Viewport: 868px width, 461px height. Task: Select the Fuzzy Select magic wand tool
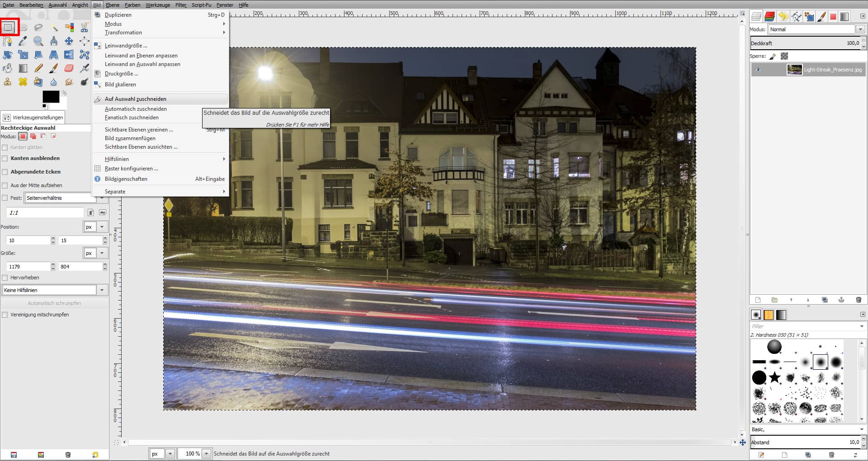click(x=54, y=27)
